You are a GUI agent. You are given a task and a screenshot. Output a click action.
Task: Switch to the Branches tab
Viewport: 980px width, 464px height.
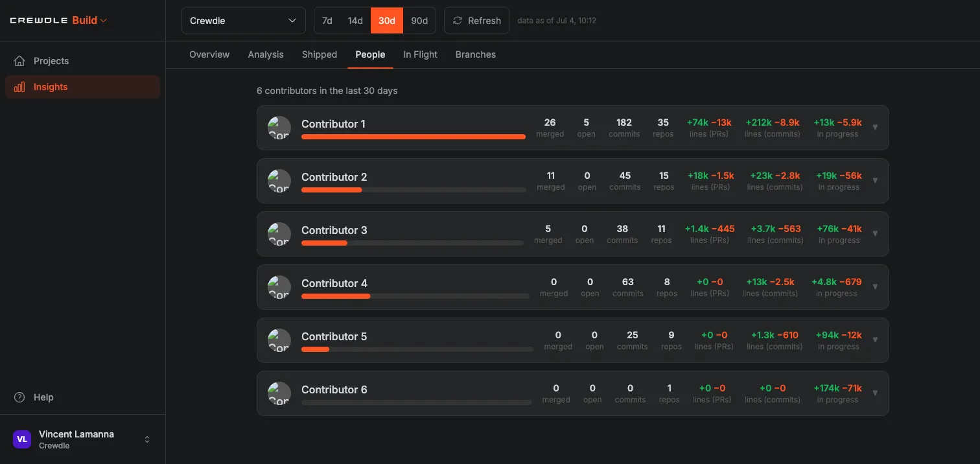476,54
